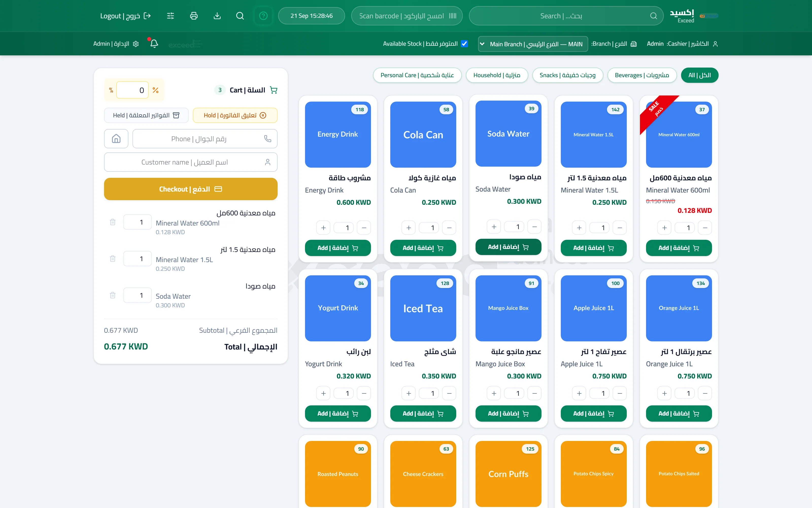The image size is (812, 508).
Task: Click the orange percent icon beside discount field
Action: (155, 90)
